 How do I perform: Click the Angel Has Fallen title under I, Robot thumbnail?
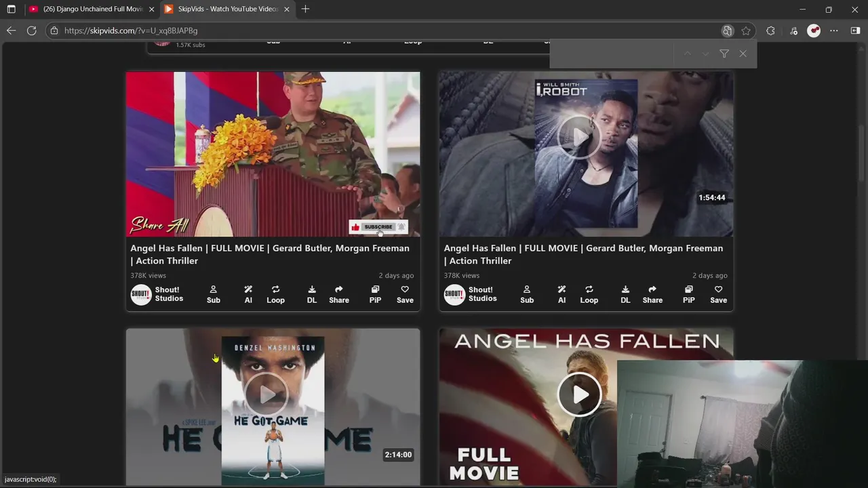[583, 254]
